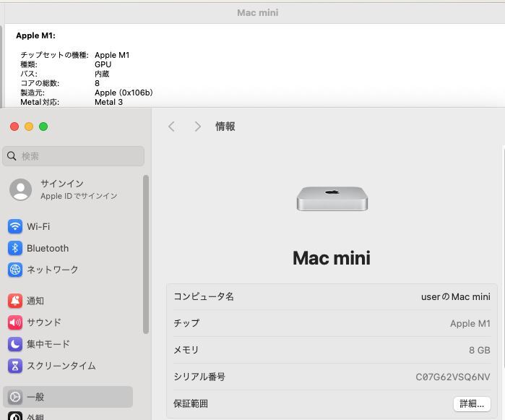Open 集中モード moon icon
Viewport: 505px width, 420px height.
[15, 344]
